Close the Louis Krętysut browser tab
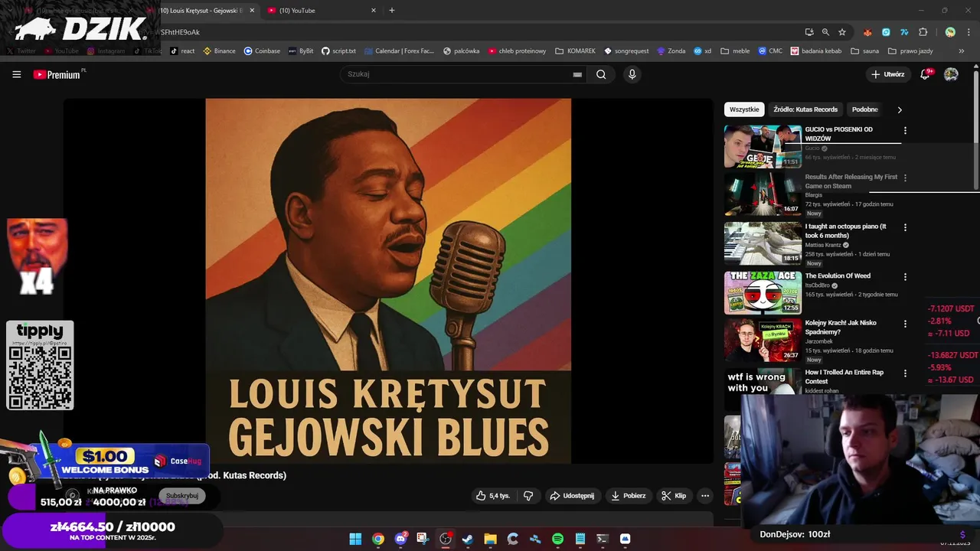Image resolution: width=980 pixels, height=551 pixels. pos(252,11)
